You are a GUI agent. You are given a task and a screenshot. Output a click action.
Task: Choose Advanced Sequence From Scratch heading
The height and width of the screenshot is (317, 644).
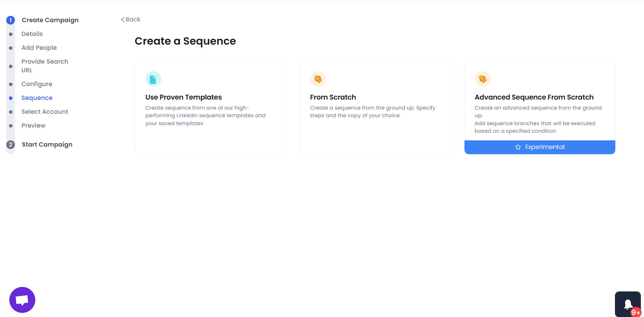click(x=534, y=97)
